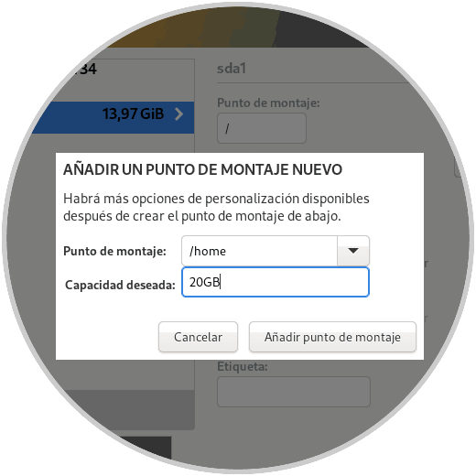Click the Etiqueta label
The image size is (476, 476).
point(243,366)
